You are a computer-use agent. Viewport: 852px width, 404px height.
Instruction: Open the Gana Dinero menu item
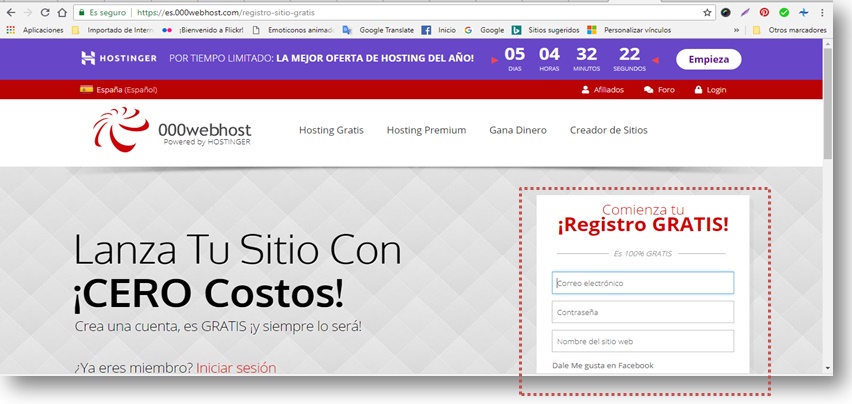518,130
